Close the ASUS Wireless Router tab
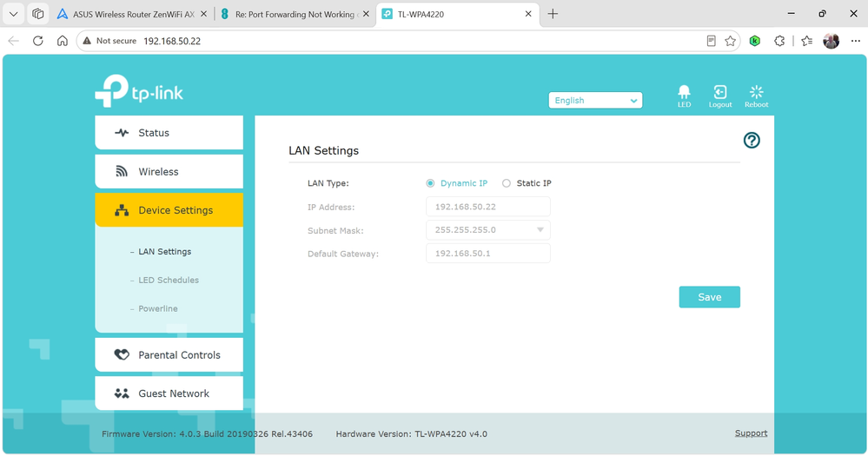The image size is (868, 456). (203, 14)
